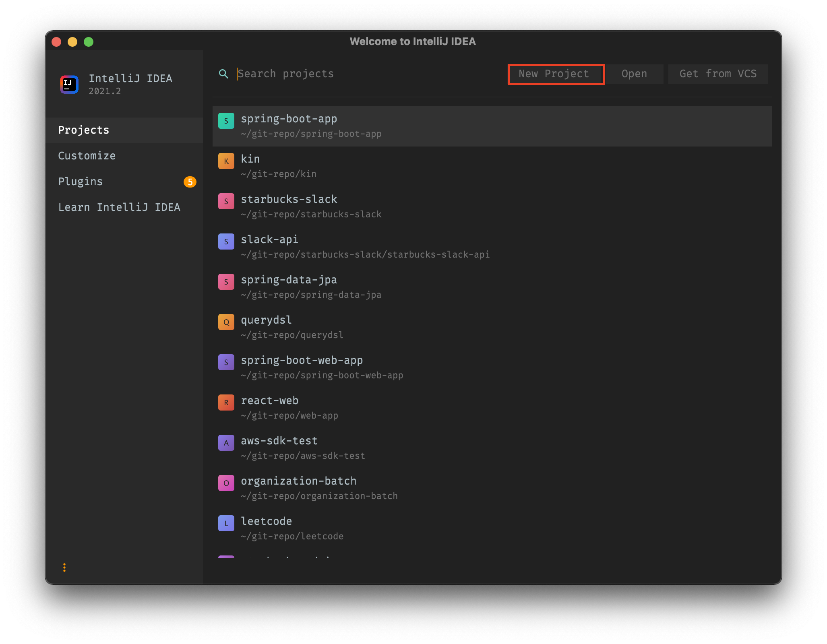This screenshot has height=644, width=827.
Task: Click the IntelliJ IDEA logo icon
Action: pyautogui.click(x=69, y=85)
